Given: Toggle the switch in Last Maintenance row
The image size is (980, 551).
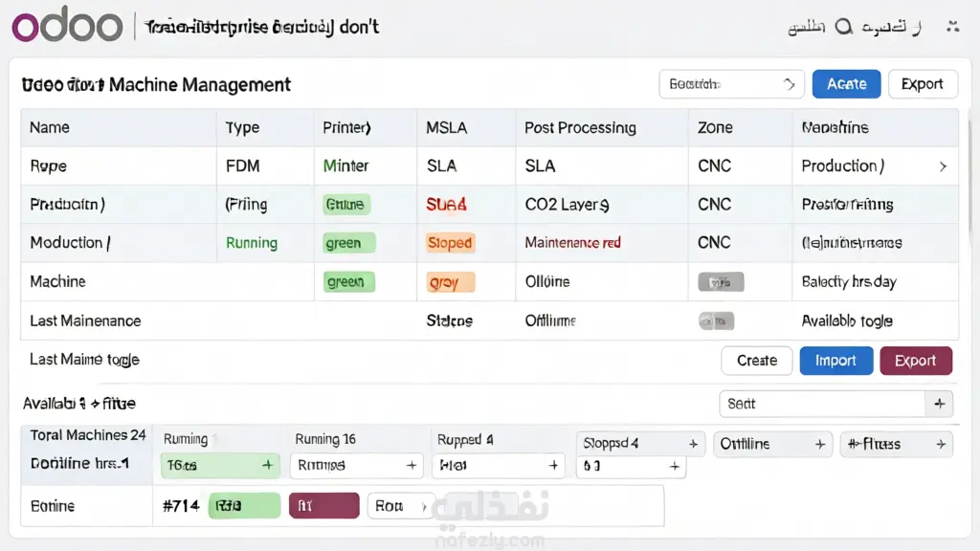Looking at the screenshot, I should pos(716,321).
